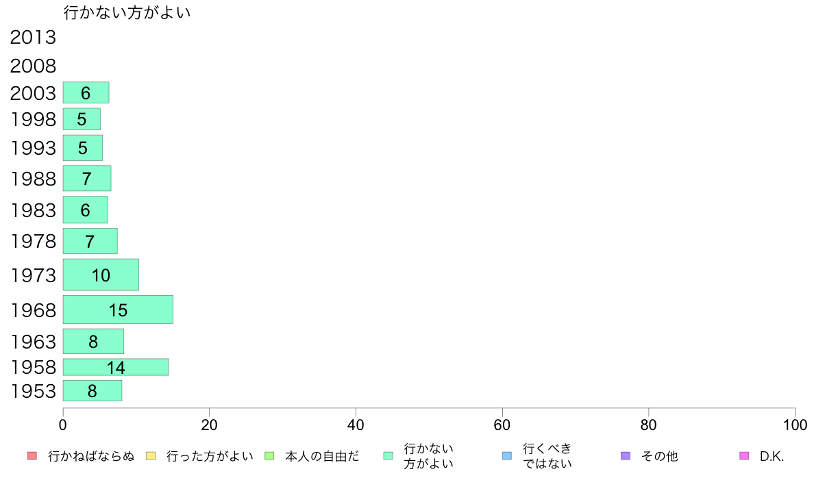The image size is (814, 504).
Task: Click the D.K. legend label text
Action: click(x=772, y=456)
